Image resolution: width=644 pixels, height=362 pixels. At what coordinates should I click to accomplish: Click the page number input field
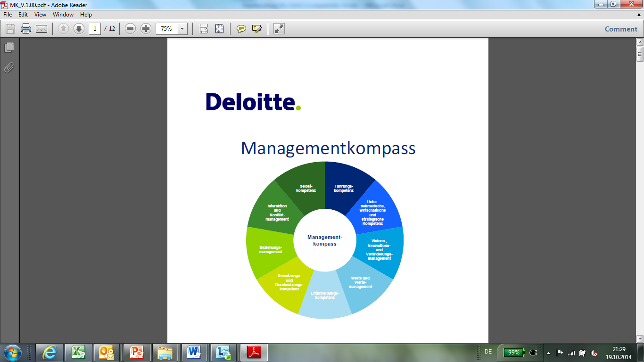pos(95,29)
